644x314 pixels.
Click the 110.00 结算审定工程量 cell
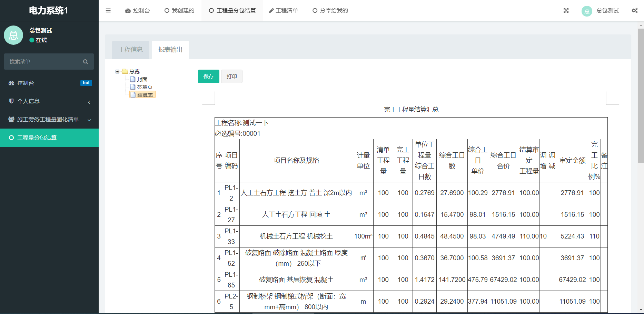(x=529, y=236)
